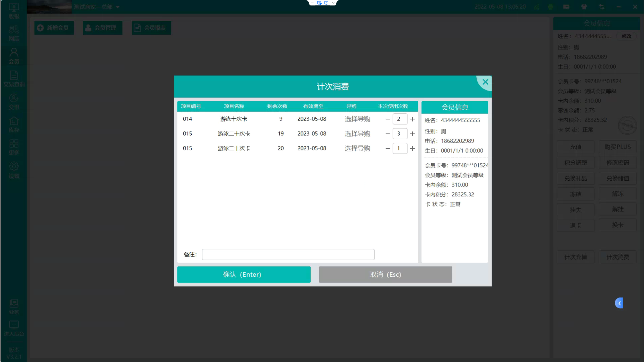Click usage count field showing 2

tap(400, 119)
